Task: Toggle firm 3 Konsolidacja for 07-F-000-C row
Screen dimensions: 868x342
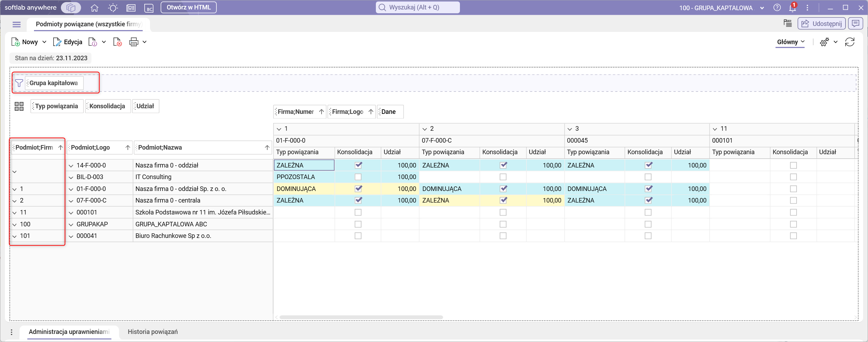Action: 648,200
